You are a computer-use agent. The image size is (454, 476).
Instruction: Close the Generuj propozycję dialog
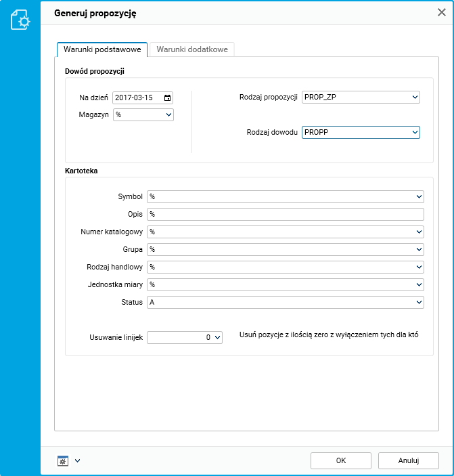[441, 12]
